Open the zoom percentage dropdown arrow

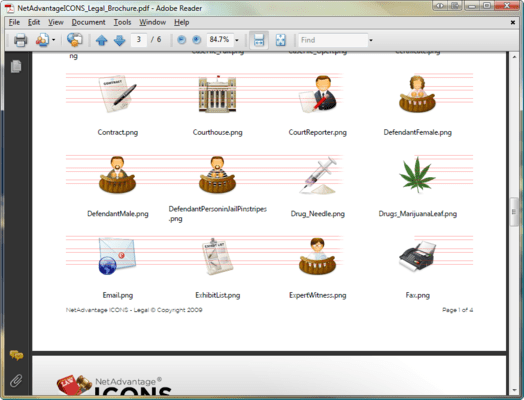pyautogui.click(x=237, y=40)
